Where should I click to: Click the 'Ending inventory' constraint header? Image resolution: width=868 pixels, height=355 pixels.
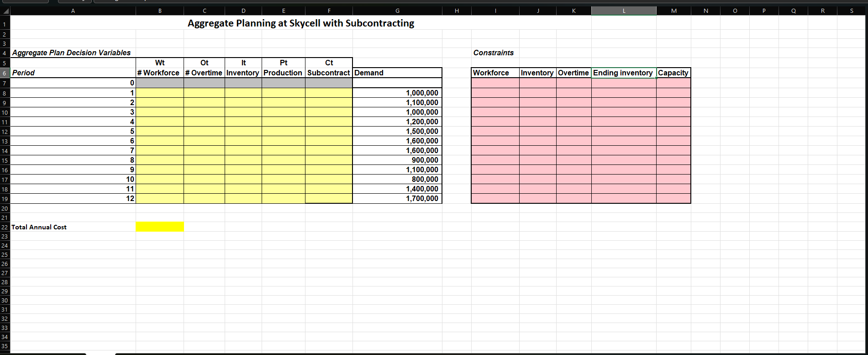(x=624, y=73)
